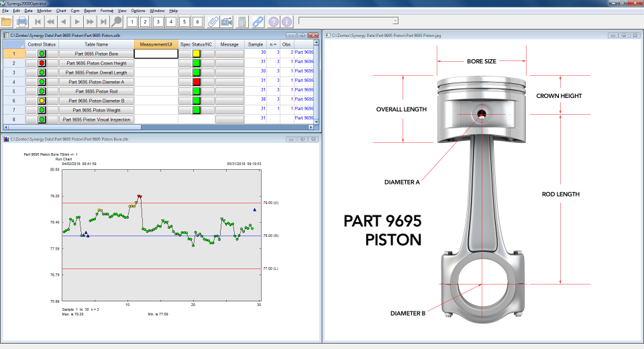This screenshot has height=349, width=644.
Task: Click the info icon in toolbar
Action: coord(286,22)
